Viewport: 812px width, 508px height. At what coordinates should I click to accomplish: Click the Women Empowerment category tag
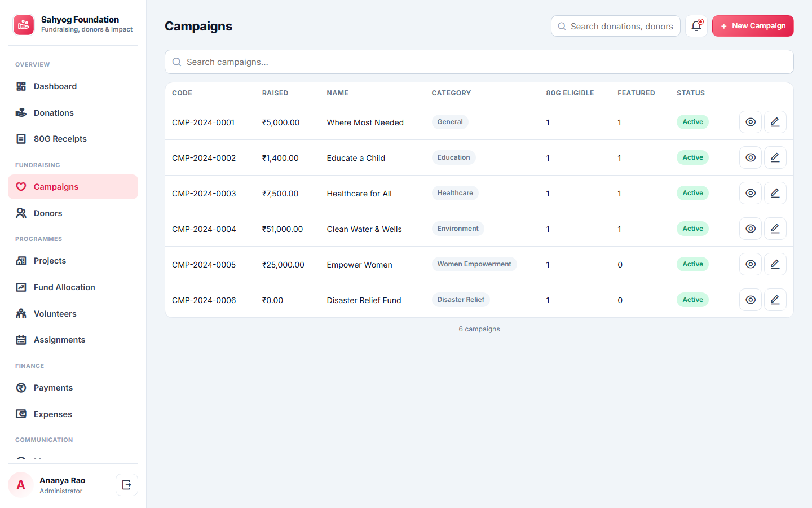point(474,264)
